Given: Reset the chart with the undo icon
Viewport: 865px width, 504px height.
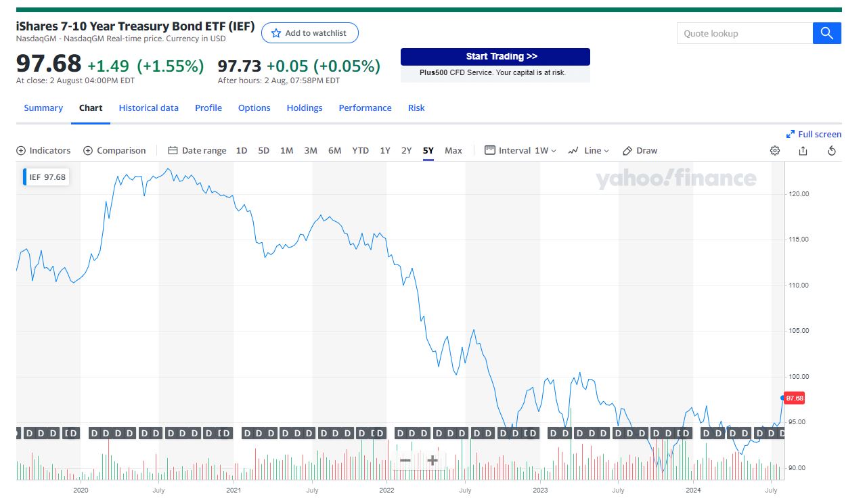Looking at the screenshot, I should (832, 151).
